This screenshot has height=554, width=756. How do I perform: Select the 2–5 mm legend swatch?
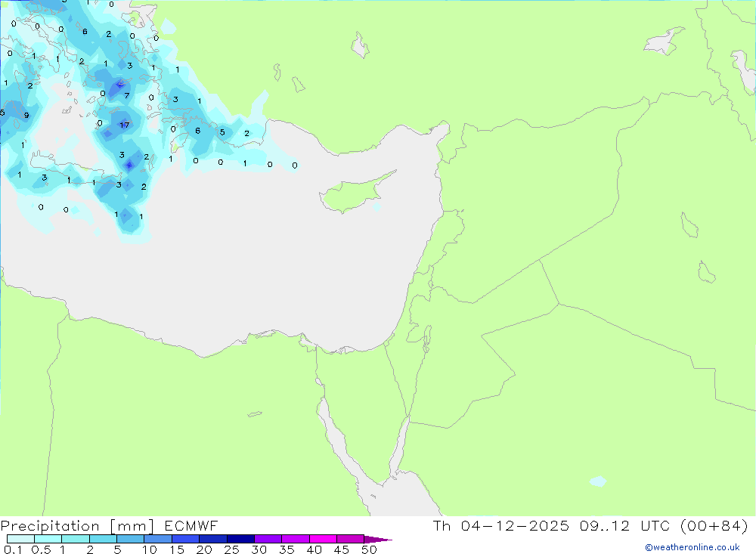click(103, 539)
